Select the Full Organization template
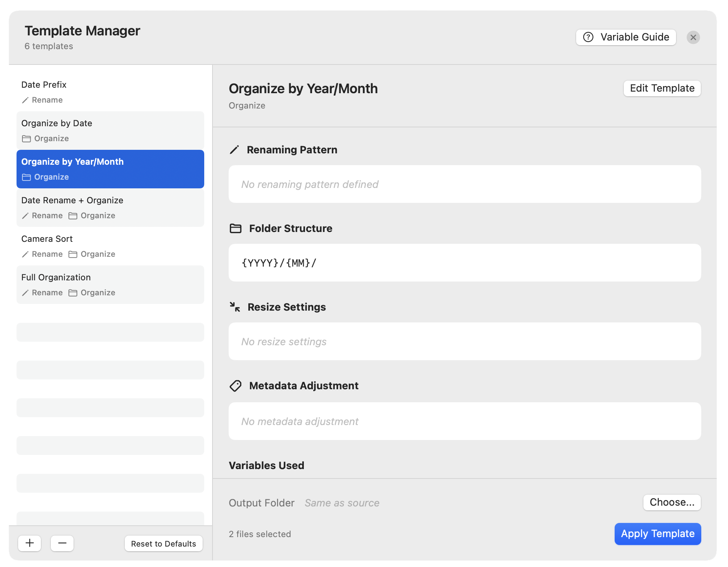Image resolution: width=728 pixels, height=567 pixels. (110, 285)
